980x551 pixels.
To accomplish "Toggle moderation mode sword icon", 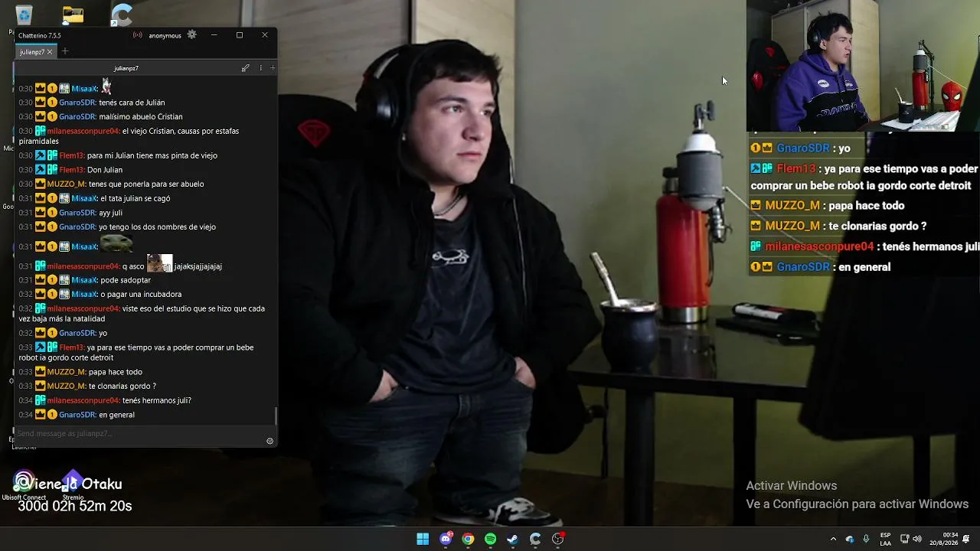I will (245, 68).
